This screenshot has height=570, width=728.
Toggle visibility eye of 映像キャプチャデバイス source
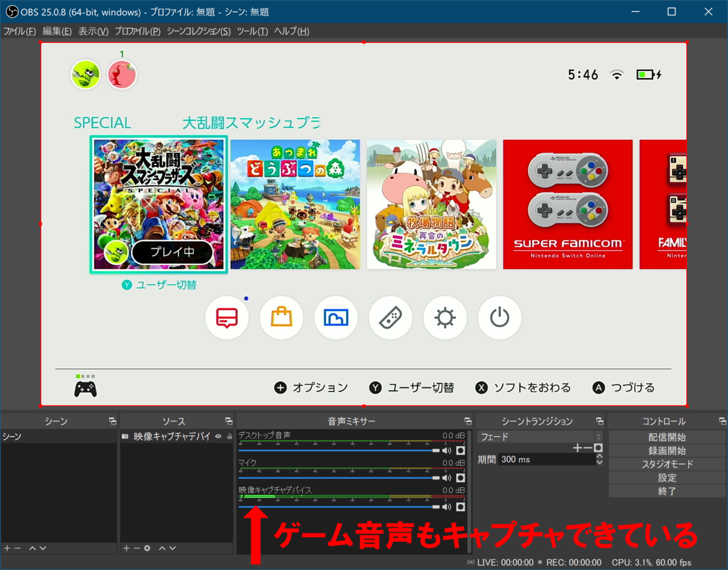218,436
